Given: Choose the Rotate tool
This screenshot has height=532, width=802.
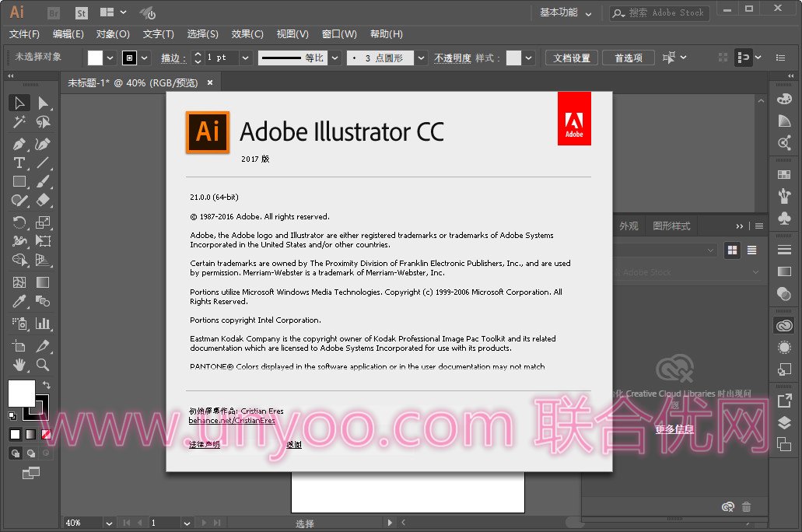Looking at the screenshot, I should (x=19, y=222).
